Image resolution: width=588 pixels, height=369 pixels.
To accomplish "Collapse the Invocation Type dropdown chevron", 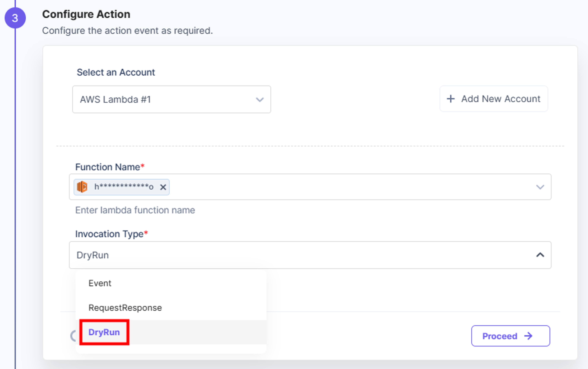I will tap(540, 255).
